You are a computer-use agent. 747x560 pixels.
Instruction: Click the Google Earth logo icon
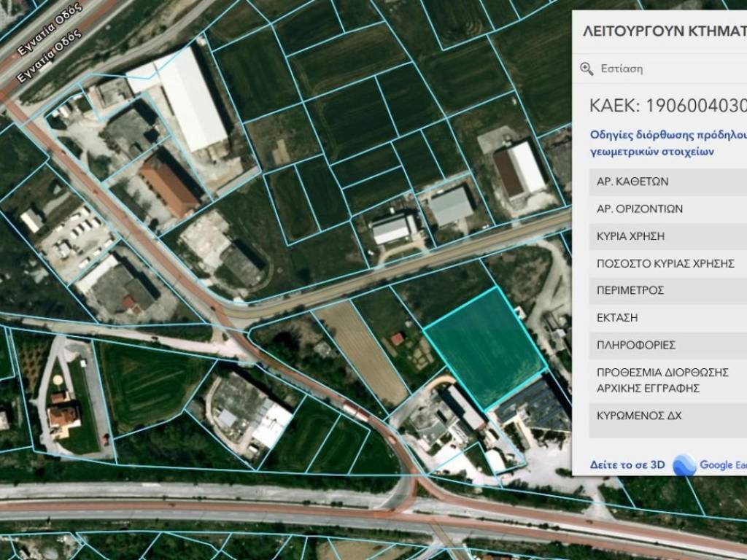684,464
